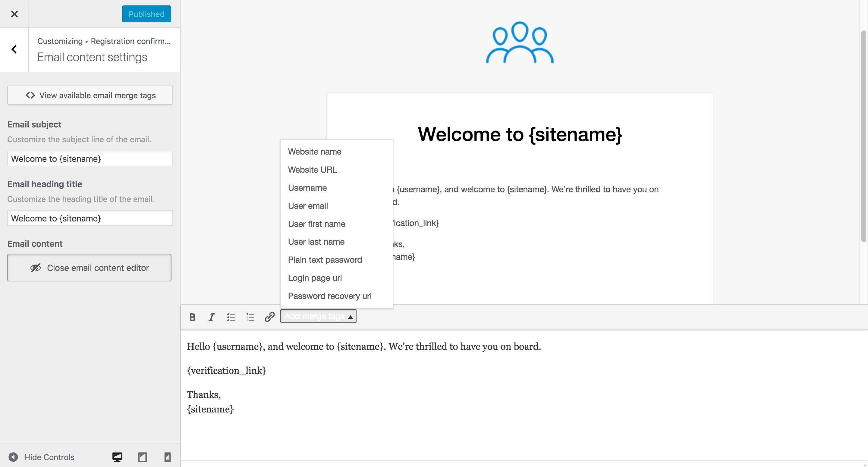
Task: Toggle italic formatting in the editor
Action: pos(211,317)
